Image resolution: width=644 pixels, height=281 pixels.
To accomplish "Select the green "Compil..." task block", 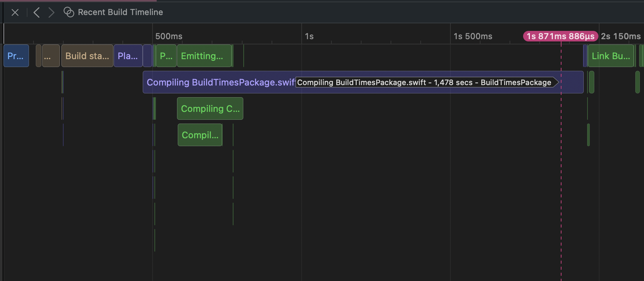I will 200,135.
